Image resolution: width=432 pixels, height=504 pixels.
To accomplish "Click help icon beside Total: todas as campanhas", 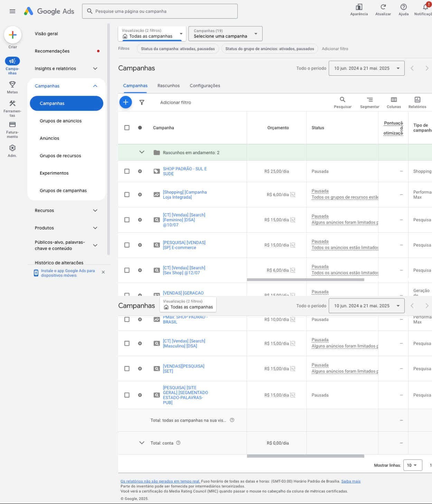I will 232,420.
